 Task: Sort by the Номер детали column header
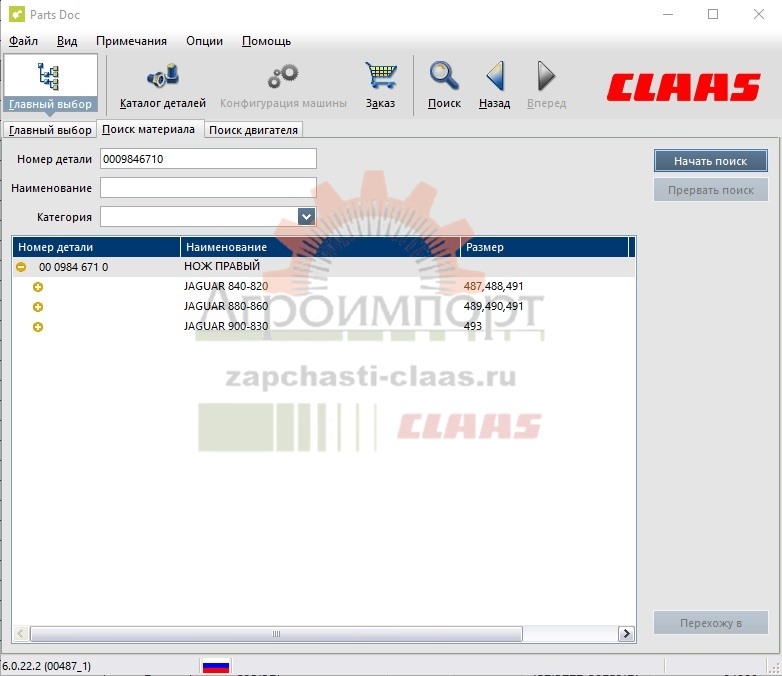(96, 247)
